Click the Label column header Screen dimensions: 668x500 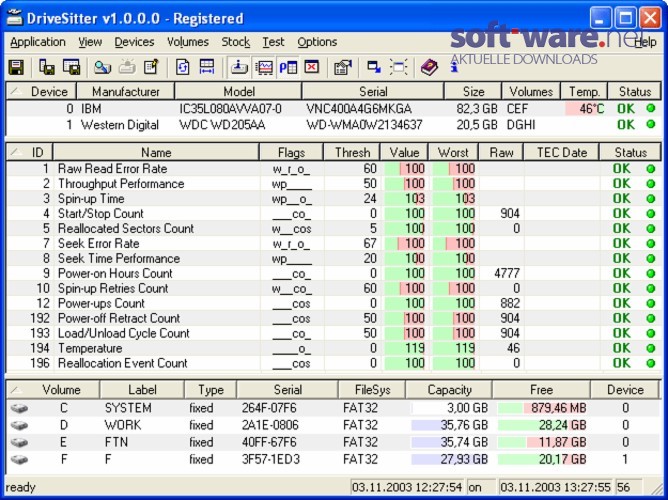[142, 390]
